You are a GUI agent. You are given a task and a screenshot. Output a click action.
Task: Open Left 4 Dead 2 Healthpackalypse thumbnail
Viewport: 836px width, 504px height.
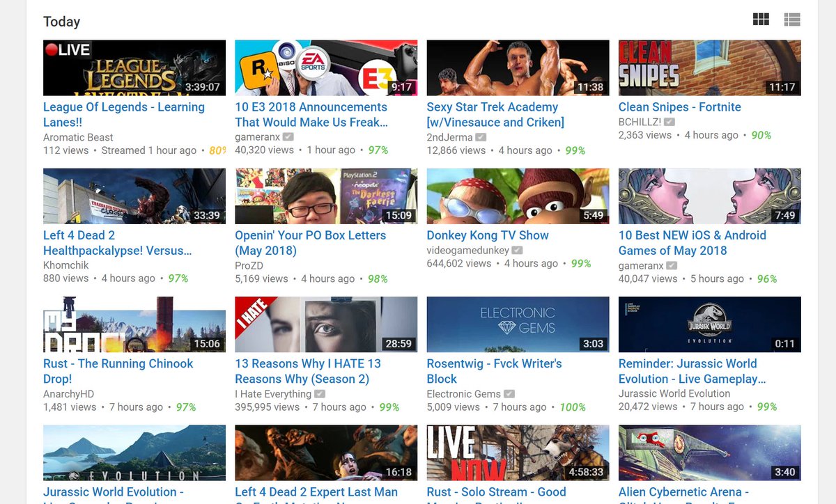click(x=134, y=196)
